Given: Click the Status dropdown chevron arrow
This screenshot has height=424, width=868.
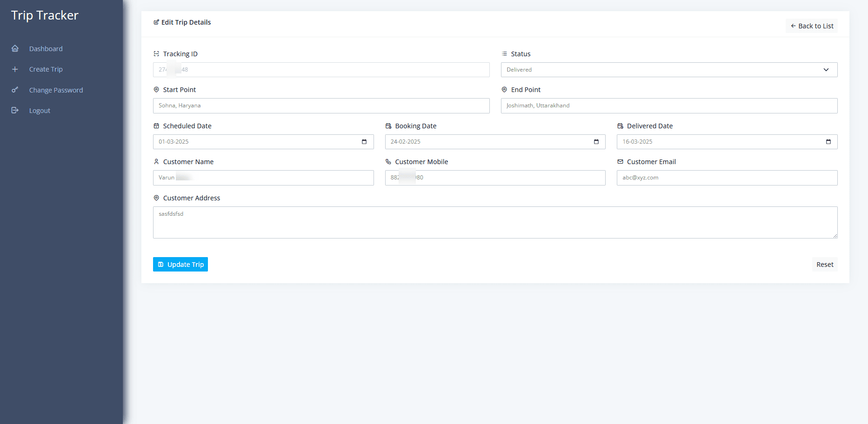Looking at the screenshot, I should click(826, 70).
